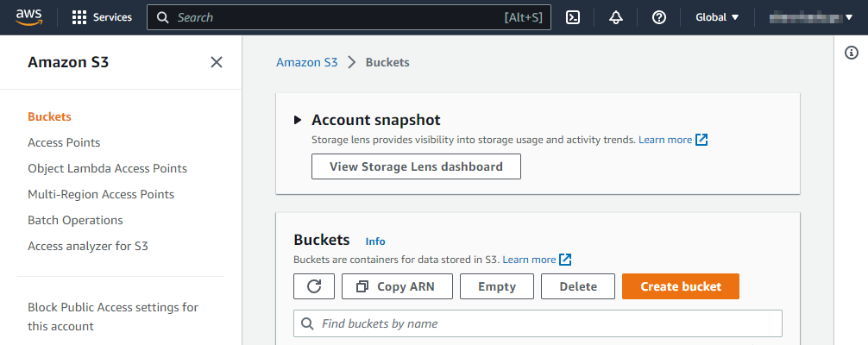Open the Global region dropdown
Screen dimensions: 868x345
coord(717,17)
